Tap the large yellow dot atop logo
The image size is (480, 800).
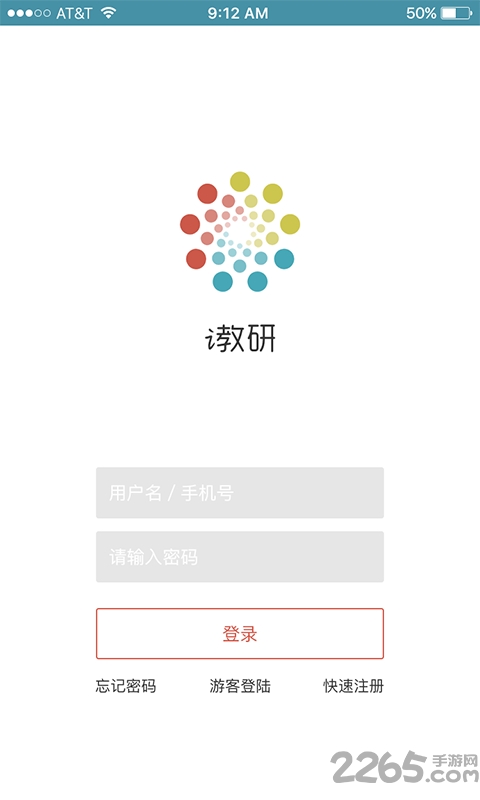[x=240, y=182]
